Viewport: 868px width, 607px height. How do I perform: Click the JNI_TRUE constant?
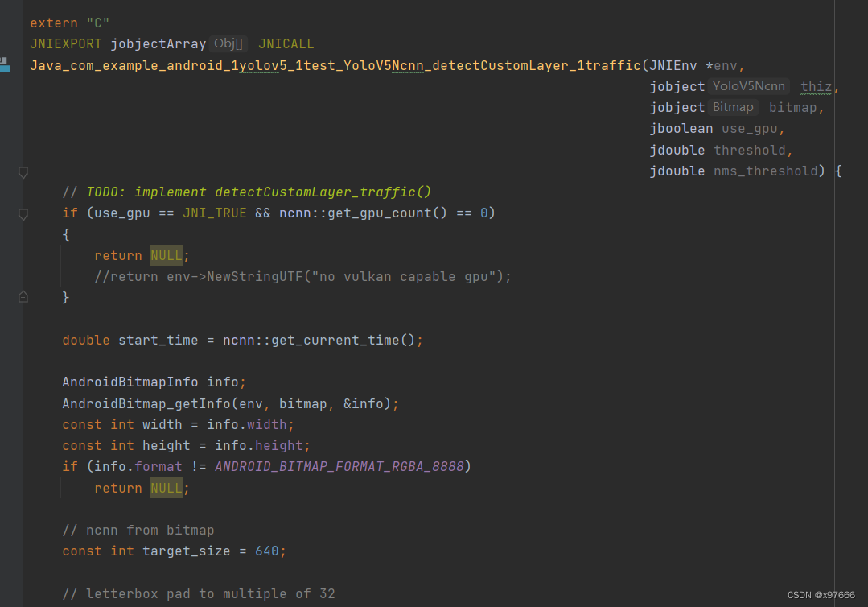tap(215, 213)
